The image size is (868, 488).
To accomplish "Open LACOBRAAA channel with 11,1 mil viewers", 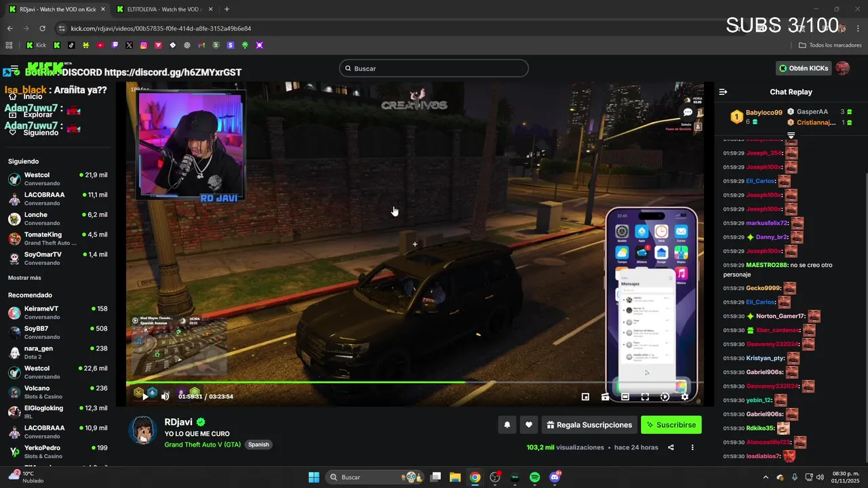I will [x=58, y=199].
